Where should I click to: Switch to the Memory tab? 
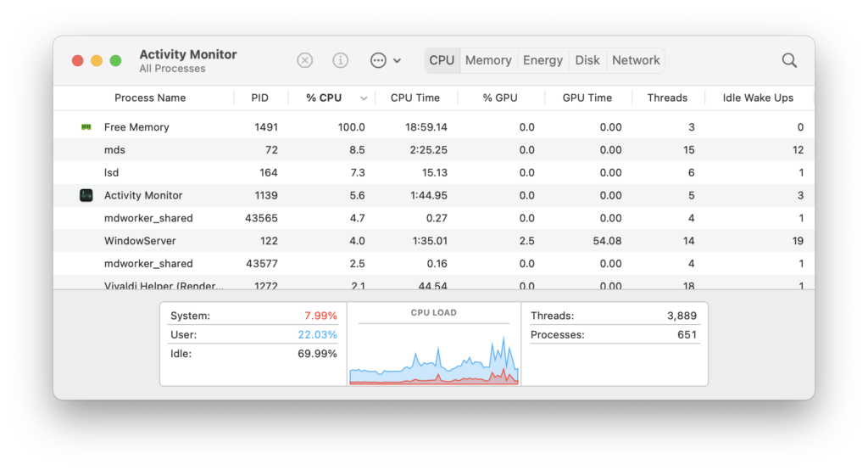click(x=488, y=60)
